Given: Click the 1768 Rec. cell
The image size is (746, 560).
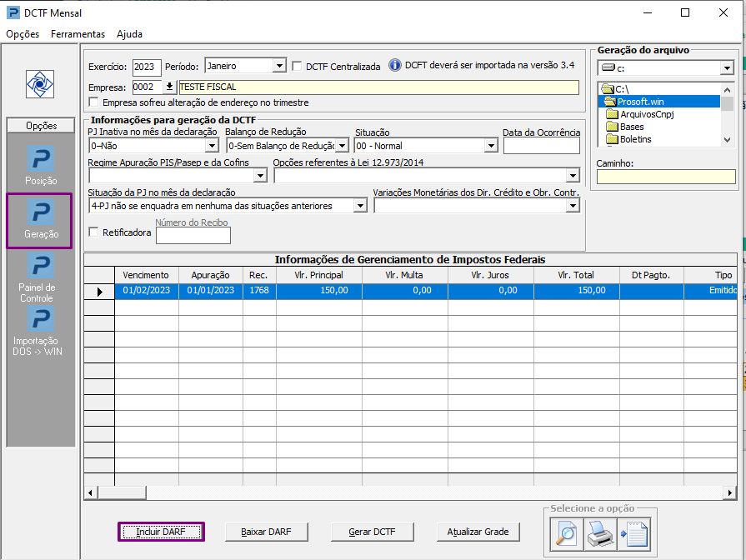Looking at the screenshot, I should click(x=259, y=291).
